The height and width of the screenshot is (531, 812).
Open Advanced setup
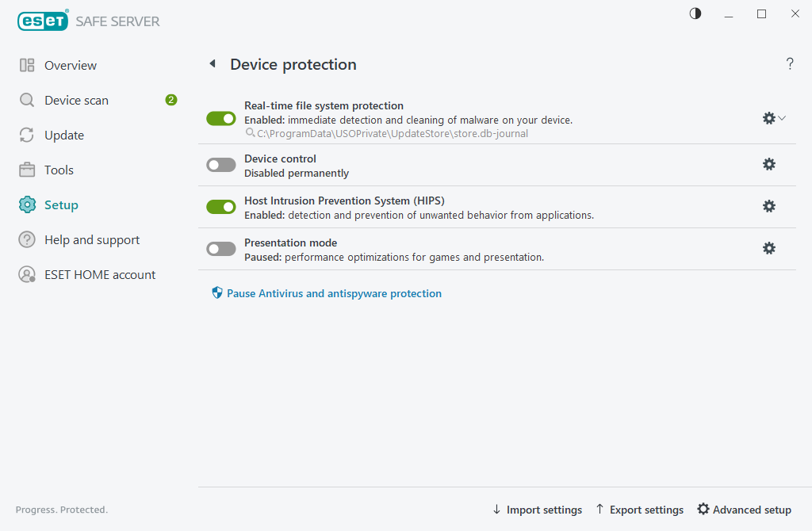744,510
